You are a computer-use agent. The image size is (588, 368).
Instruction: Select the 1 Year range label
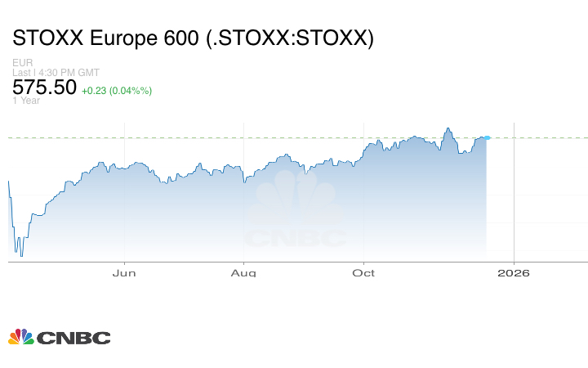click(27, 101)
